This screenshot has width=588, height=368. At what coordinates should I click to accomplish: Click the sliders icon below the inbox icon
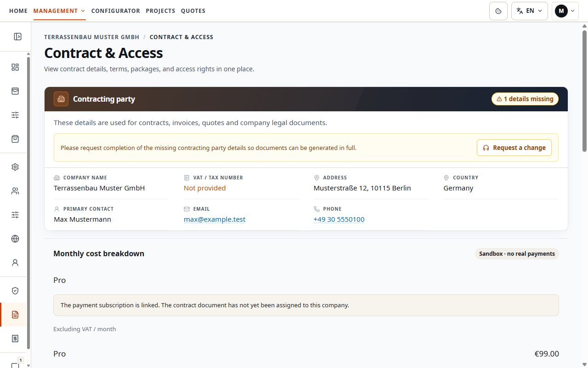pos(15,115)
